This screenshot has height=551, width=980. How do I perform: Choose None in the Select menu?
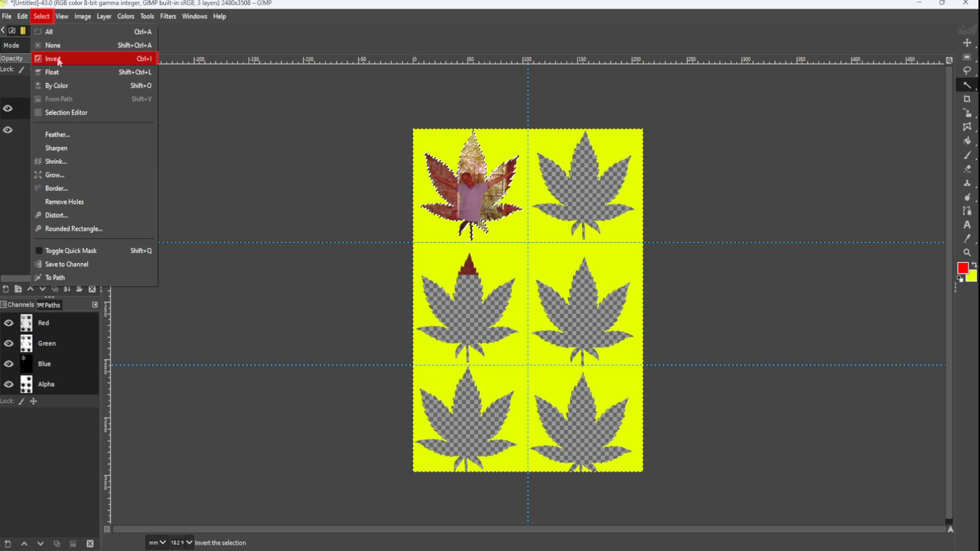tap(94, 45)
